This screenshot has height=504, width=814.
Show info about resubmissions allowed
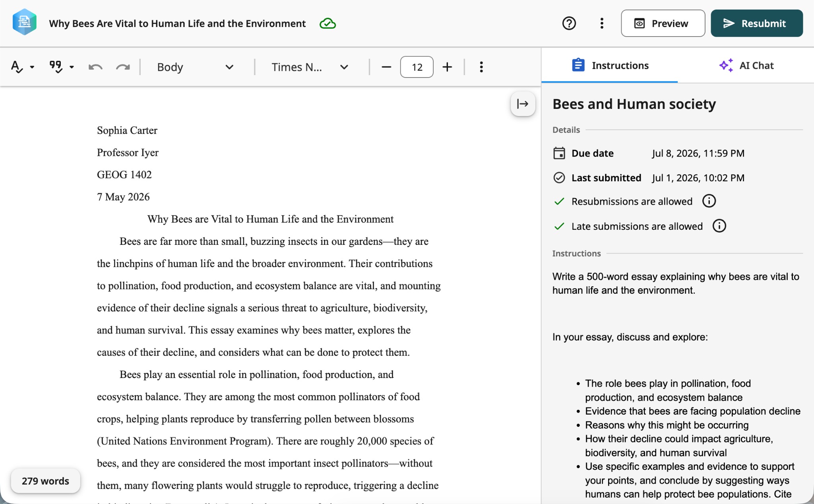709,201
